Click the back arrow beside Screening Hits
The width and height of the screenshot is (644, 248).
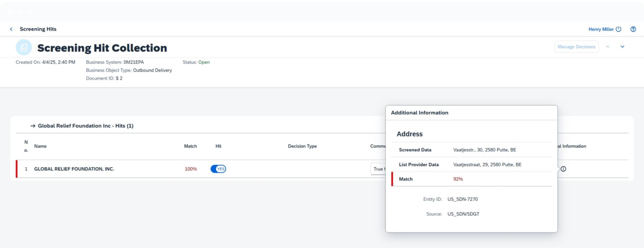point(11,29)
